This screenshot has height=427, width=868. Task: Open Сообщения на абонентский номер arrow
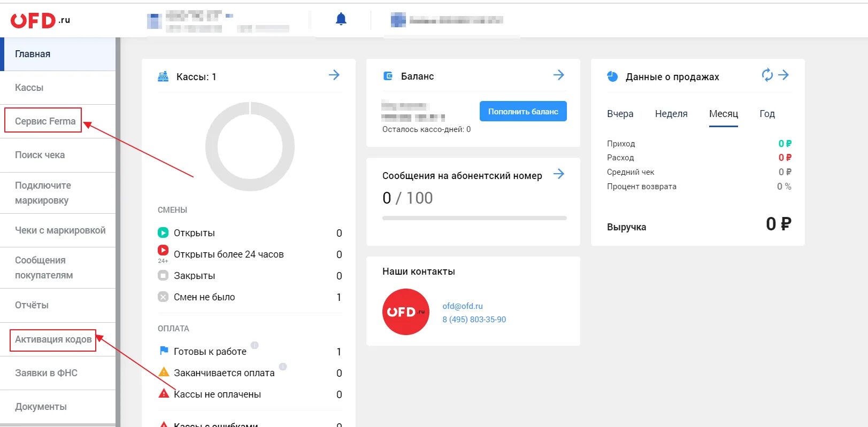pos(559,174)
